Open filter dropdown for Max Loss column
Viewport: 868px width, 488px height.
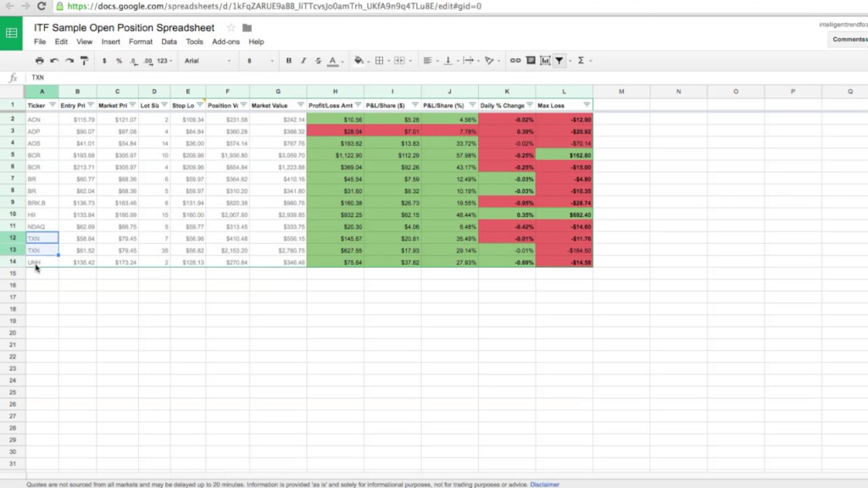click(x=587, y=105)
